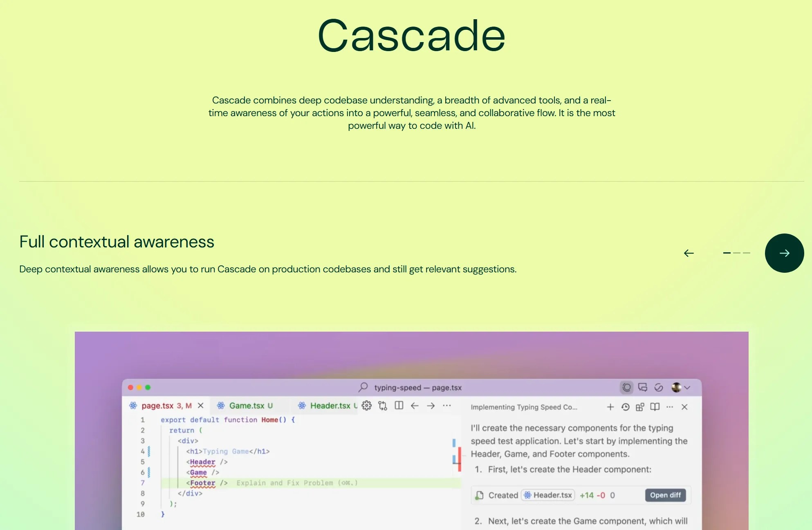This screenshot has width=812, height=530.
Task: Click line number 10 in the gutter
Action: [141, 514]
